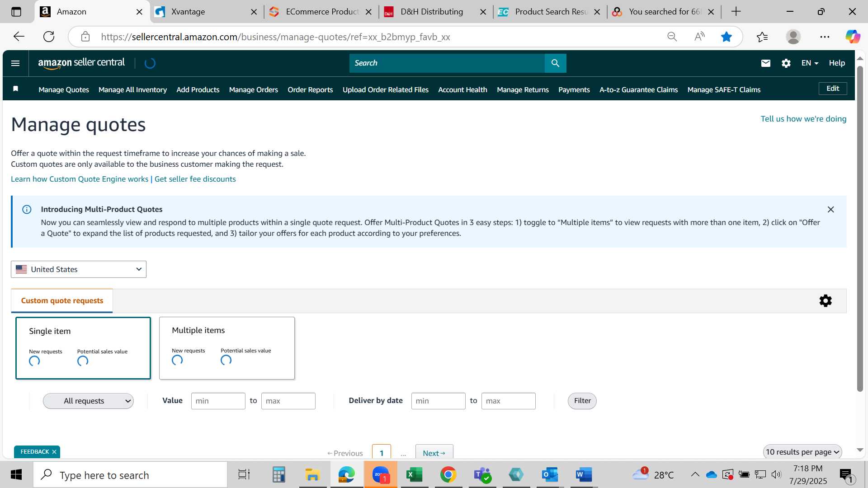Click the page vertical scrollbar thumb
Viewport: 868px width, 488px height.
coord(860,228)
